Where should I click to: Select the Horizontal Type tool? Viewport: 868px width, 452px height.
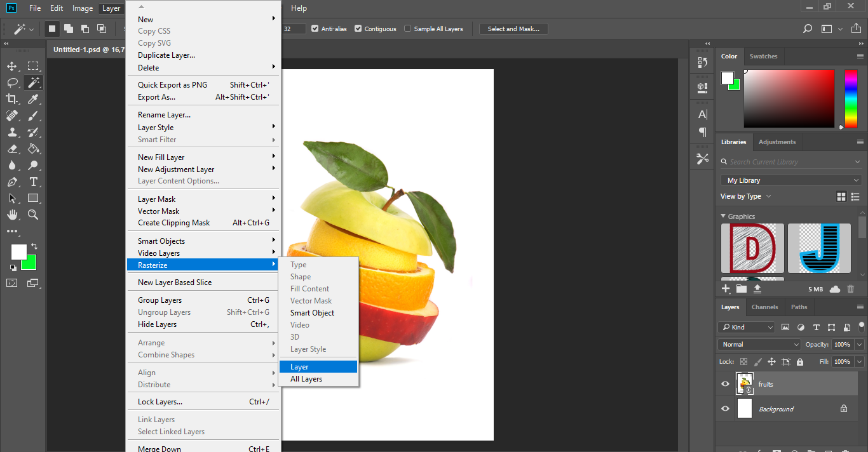tap(33, 182)
